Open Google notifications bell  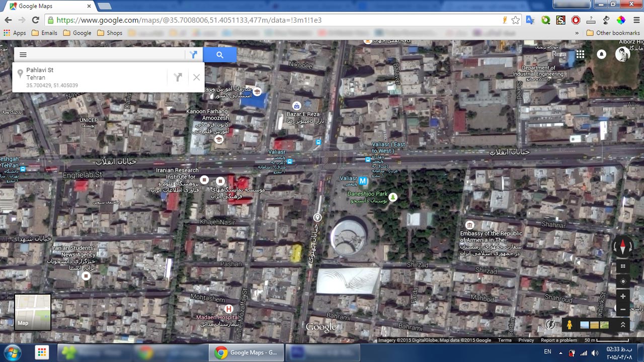click(x=601, y=54)
